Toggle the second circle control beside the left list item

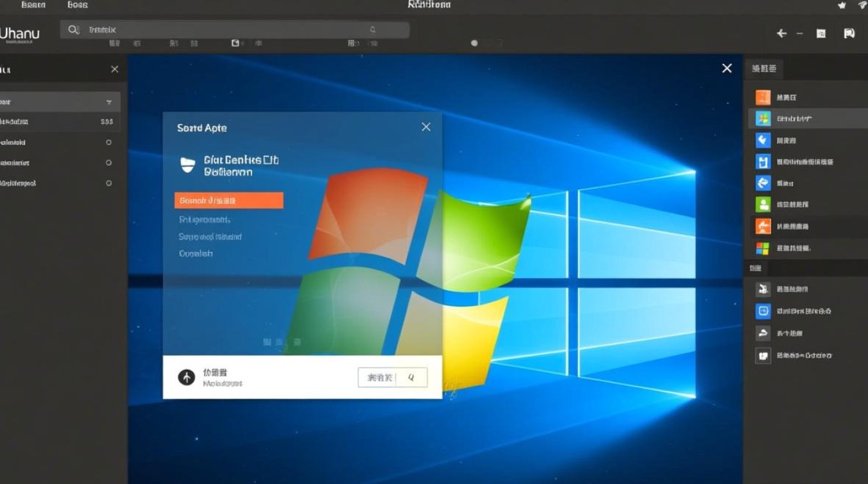(108, 163)
